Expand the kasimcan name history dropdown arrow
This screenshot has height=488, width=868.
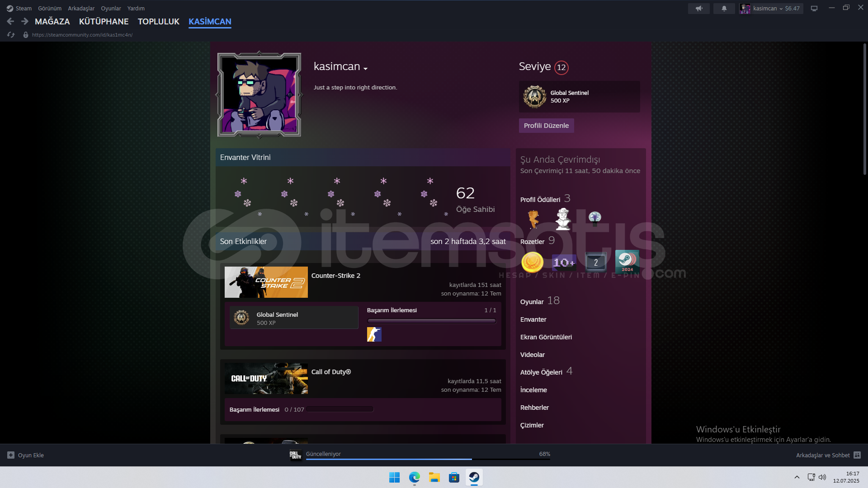[x=365, y=69]
